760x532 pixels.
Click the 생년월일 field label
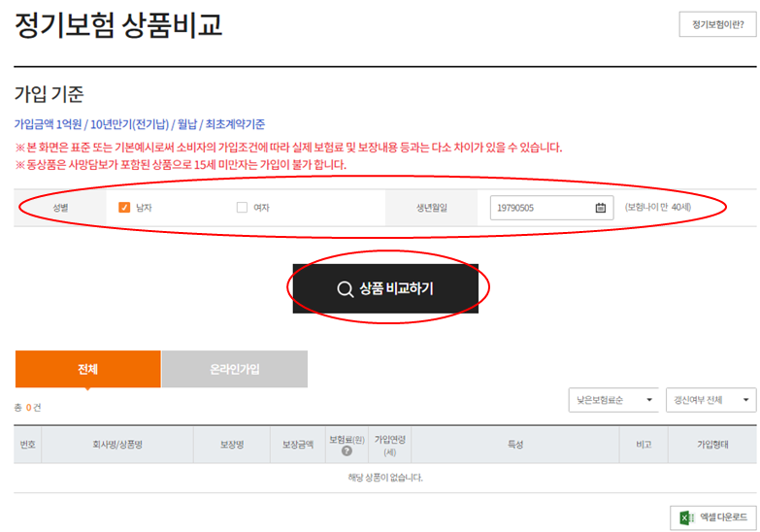click(x=431, y=208)
